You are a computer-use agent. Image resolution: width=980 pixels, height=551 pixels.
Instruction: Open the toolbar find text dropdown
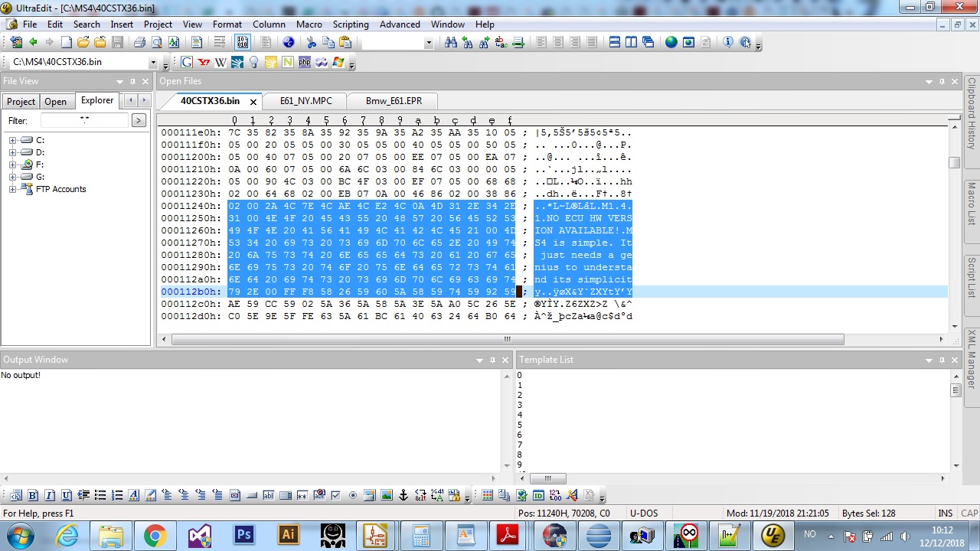point(428,43)
